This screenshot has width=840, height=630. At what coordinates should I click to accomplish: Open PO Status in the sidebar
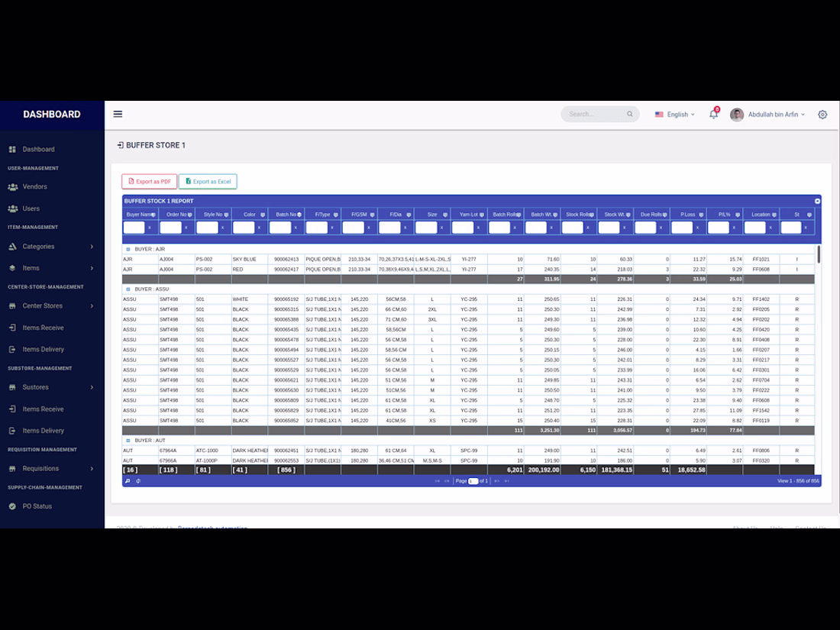click(x=37, y=506)
